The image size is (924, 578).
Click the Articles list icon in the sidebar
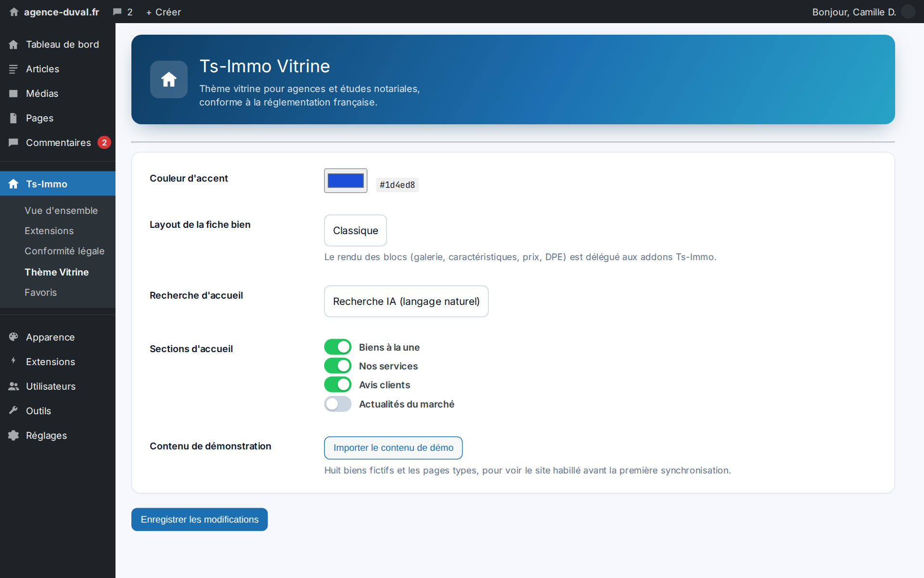point(13,69)
